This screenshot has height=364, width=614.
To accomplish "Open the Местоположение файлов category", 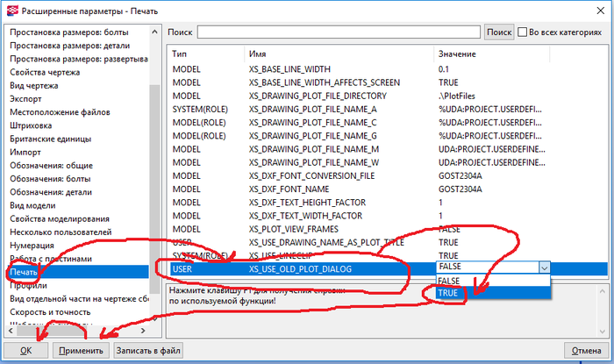I will pyautogui.click(x=60, y=112).
